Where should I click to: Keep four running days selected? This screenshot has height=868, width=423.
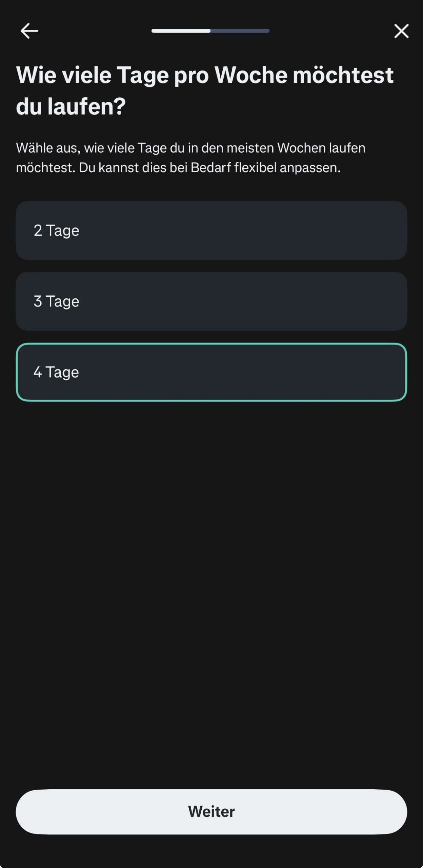click(x=211, y=372)
